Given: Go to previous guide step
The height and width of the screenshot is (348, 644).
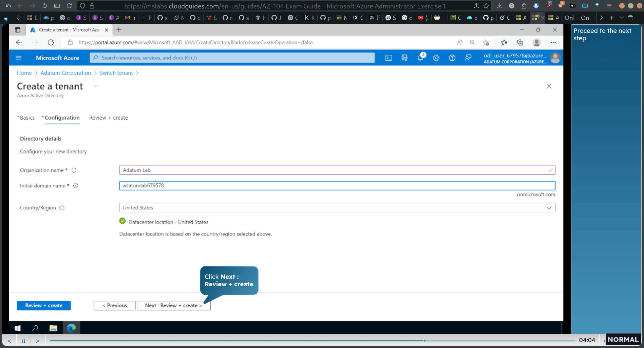Looking at the screenshot, I should 10,341.
